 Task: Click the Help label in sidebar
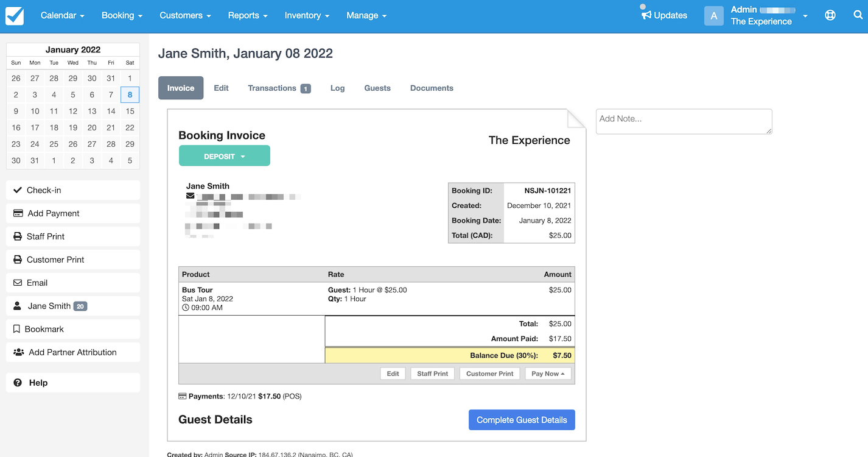pyautogui.click(x=38, y=383)
